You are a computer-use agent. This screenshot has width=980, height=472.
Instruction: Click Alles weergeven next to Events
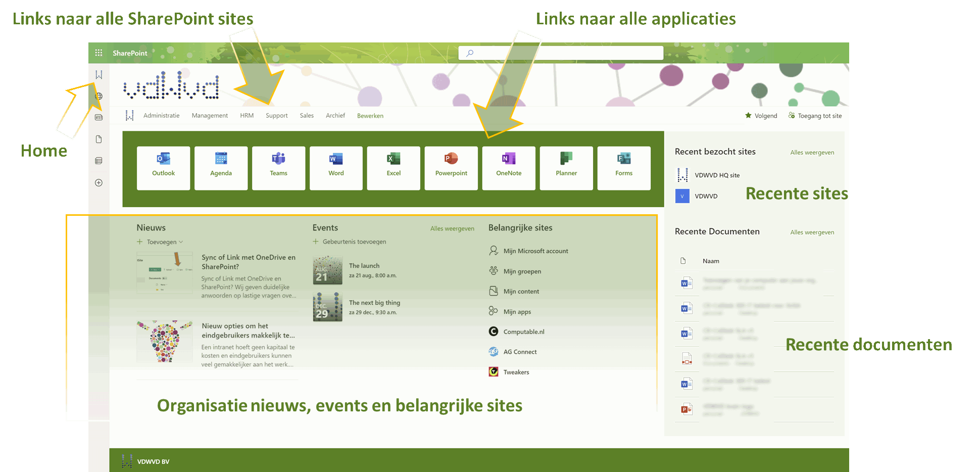pyautogui.click(x=452, y=228)
